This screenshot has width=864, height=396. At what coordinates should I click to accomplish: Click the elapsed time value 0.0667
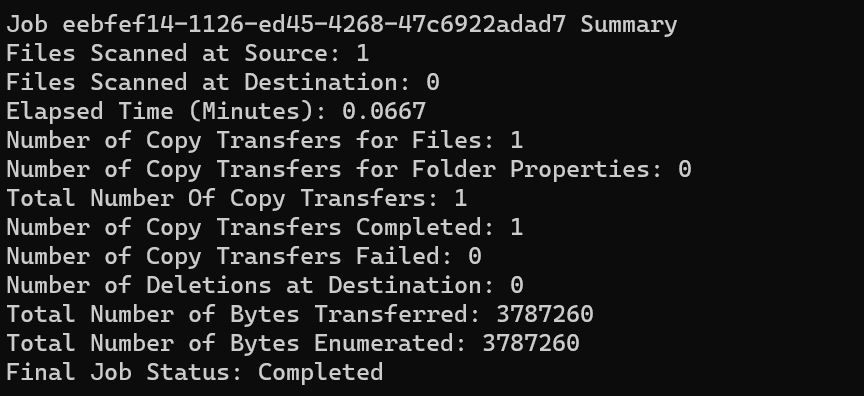point(384,111)
